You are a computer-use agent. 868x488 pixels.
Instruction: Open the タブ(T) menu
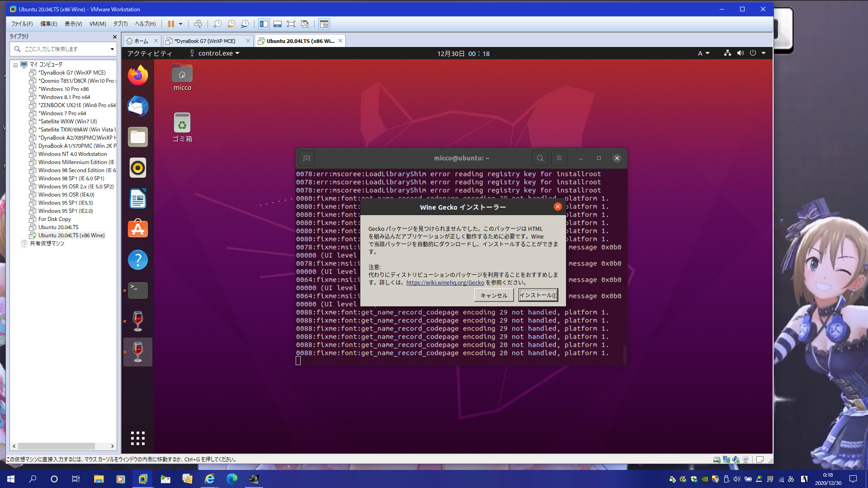[120, 24]
